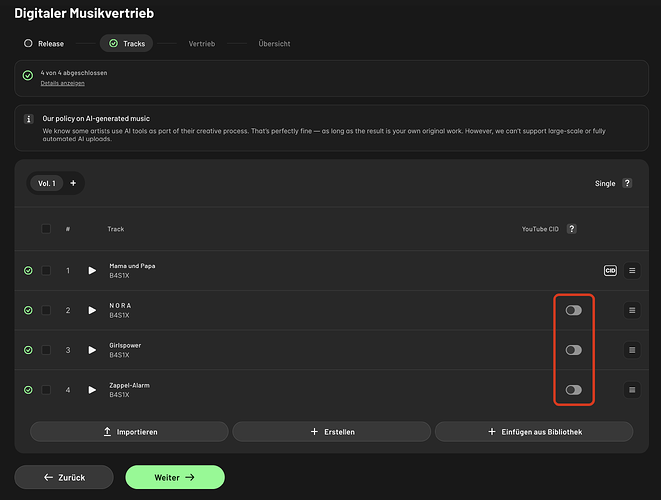
Task: Open Details anzeigen link
Action: 62,83
